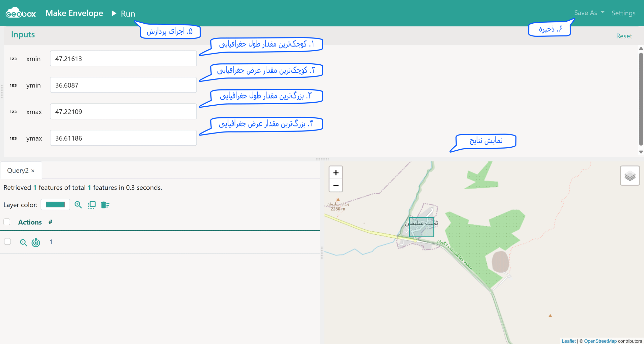
Task: Click the vertical splitter between results and map
Action: 322,253
